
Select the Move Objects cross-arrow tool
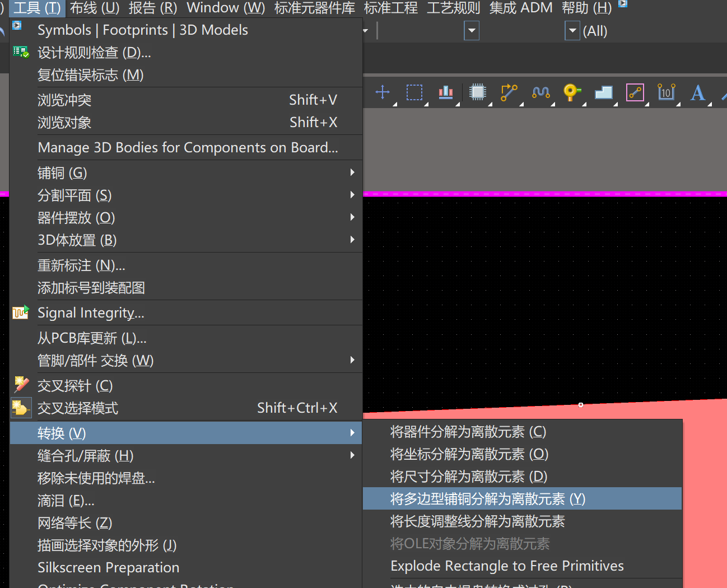coord(383,92)
